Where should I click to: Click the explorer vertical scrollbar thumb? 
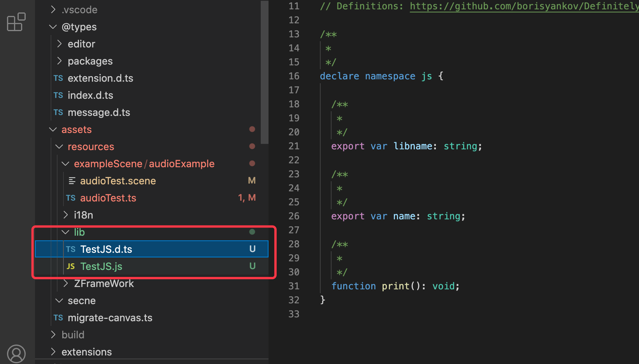pyautogui.click(x=265, y=72)
